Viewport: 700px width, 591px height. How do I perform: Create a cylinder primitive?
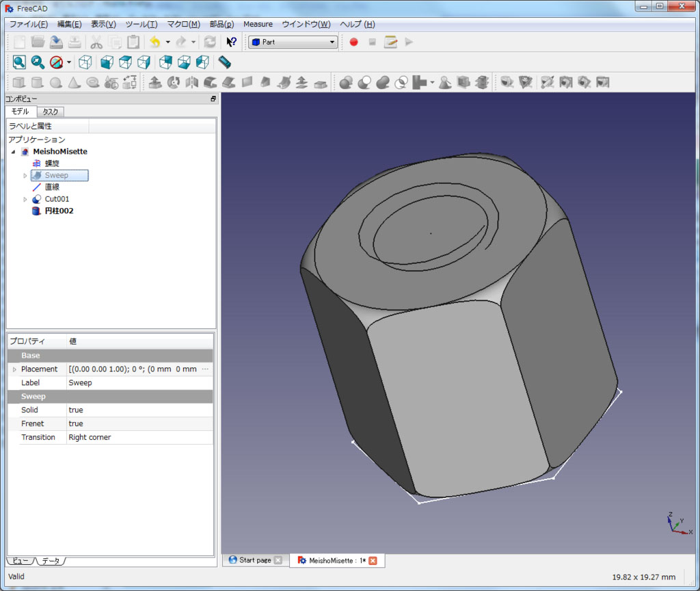tap(38, 82)
